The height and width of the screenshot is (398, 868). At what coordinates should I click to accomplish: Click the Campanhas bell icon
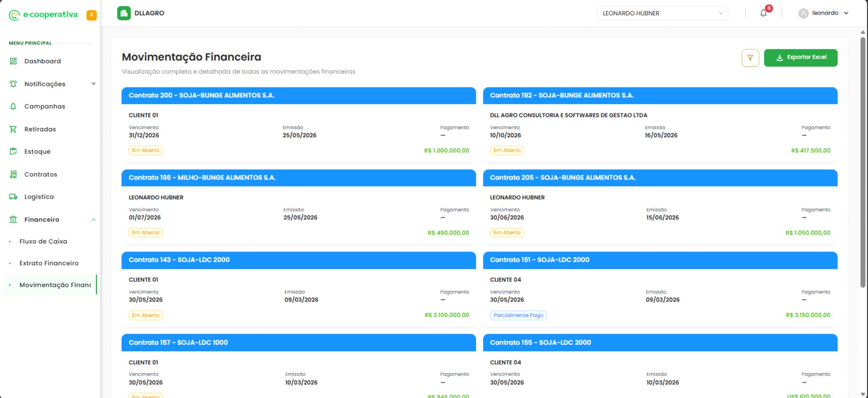(13, 106)
